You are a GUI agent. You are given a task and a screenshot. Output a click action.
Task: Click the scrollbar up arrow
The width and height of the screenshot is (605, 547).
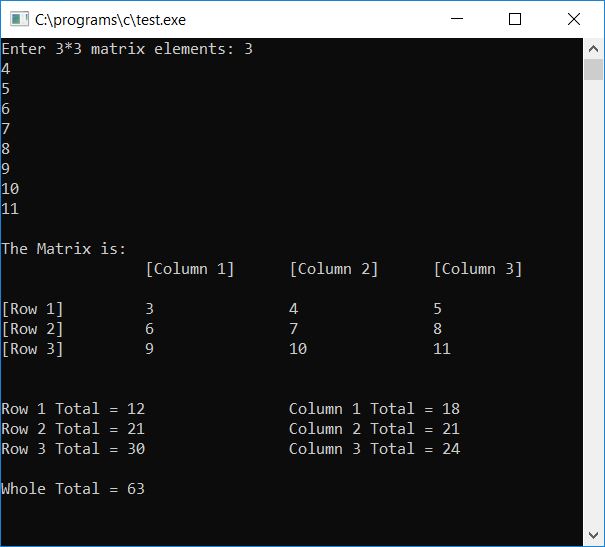click(x=593, y=49)
